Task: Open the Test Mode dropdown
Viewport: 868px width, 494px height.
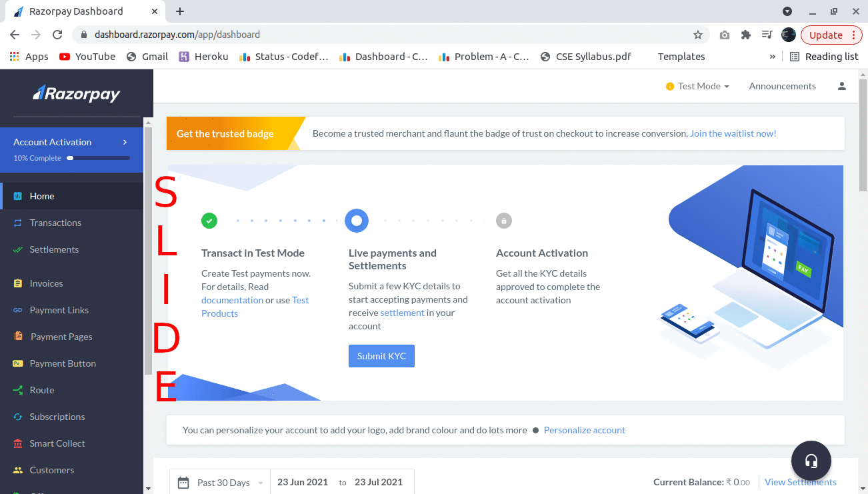Action: pos(697,86)
